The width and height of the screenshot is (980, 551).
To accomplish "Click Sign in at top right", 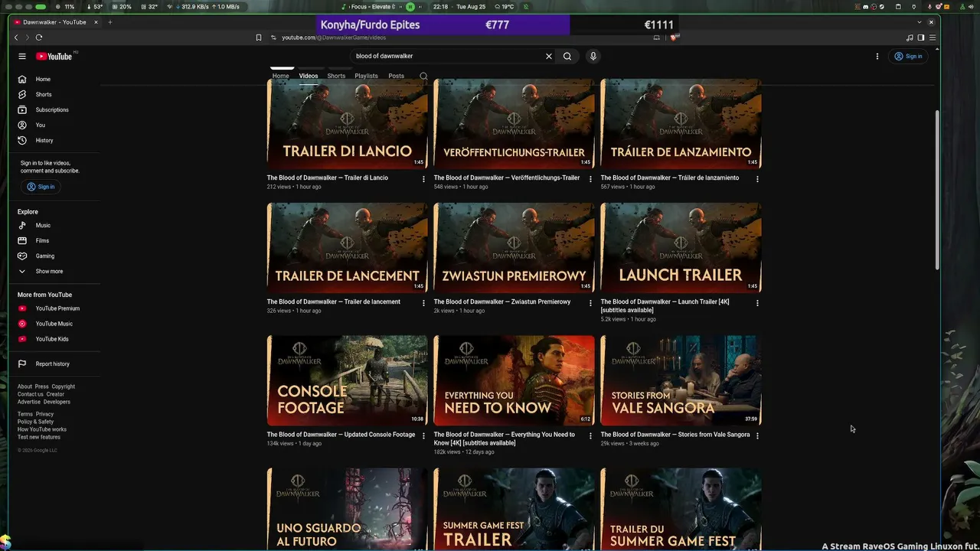I will [x=908, y=56].
